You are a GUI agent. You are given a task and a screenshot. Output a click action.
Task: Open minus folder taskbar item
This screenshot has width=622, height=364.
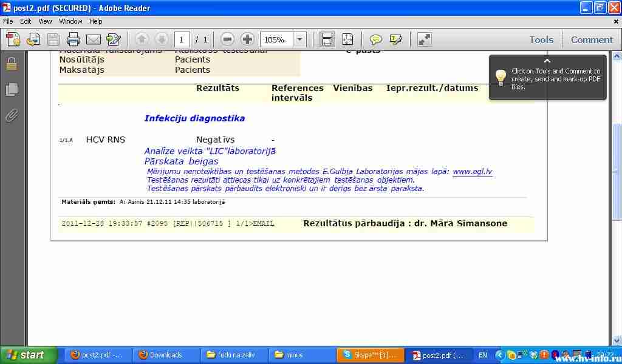click(x=301, y=355)
